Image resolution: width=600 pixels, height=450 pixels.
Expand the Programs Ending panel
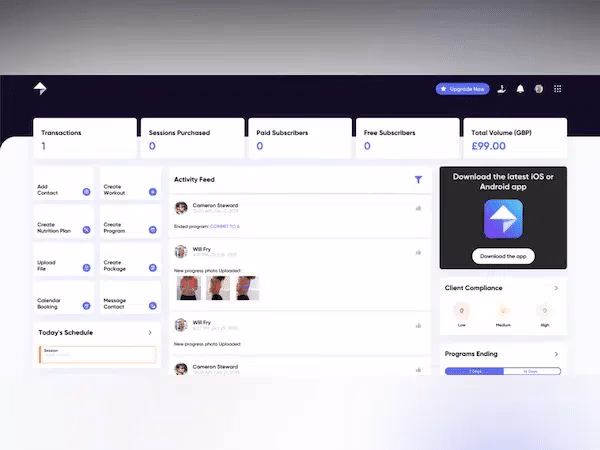click(556, 354)
